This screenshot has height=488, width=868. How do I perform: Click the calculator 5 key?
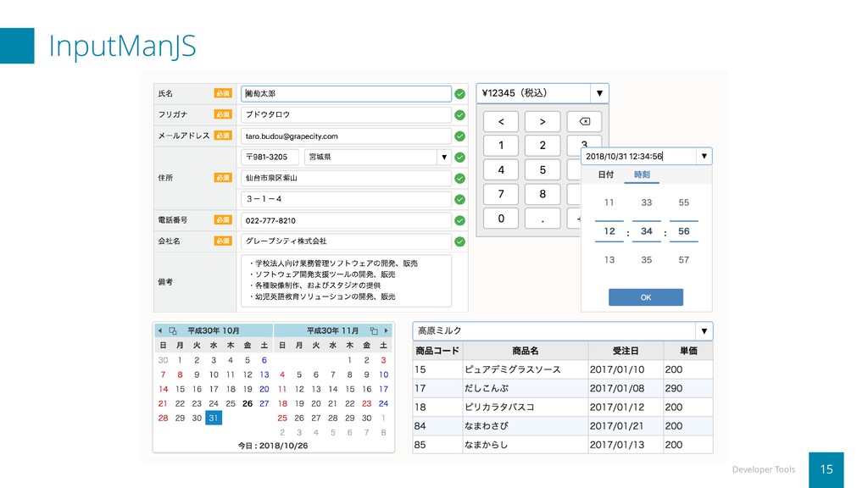coord(542,169)
